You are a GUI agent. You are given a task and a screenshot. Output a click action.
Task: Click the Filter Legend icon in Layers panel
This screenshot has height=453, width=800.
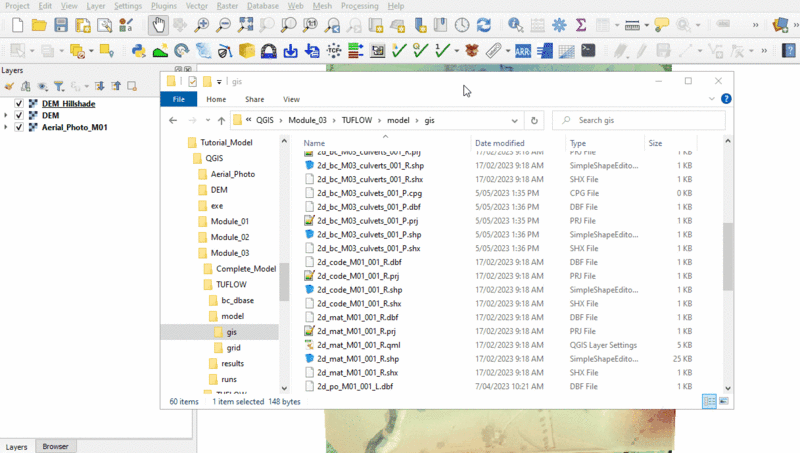[59, 86]
